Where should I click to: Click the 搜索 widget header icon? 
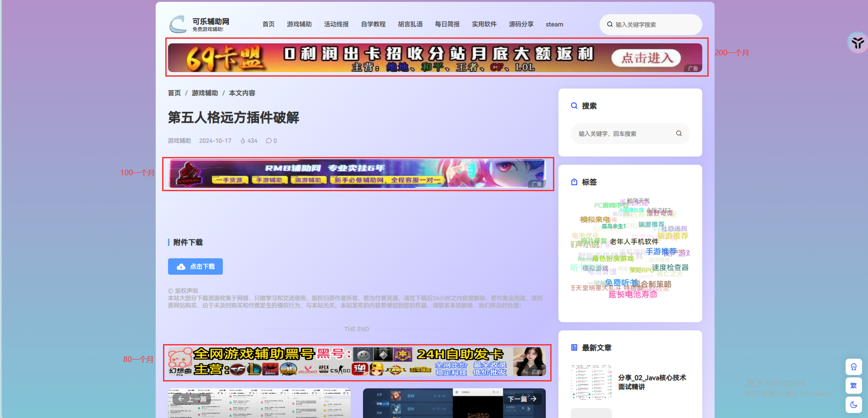[x=574, y=105]
